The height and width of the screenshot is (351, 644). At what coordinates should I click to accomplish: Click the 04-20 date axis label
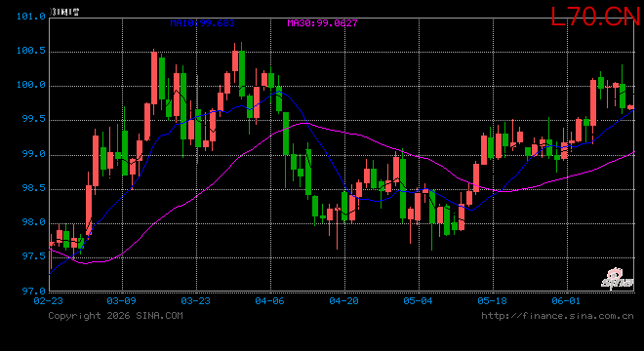[x=343, y=301]
